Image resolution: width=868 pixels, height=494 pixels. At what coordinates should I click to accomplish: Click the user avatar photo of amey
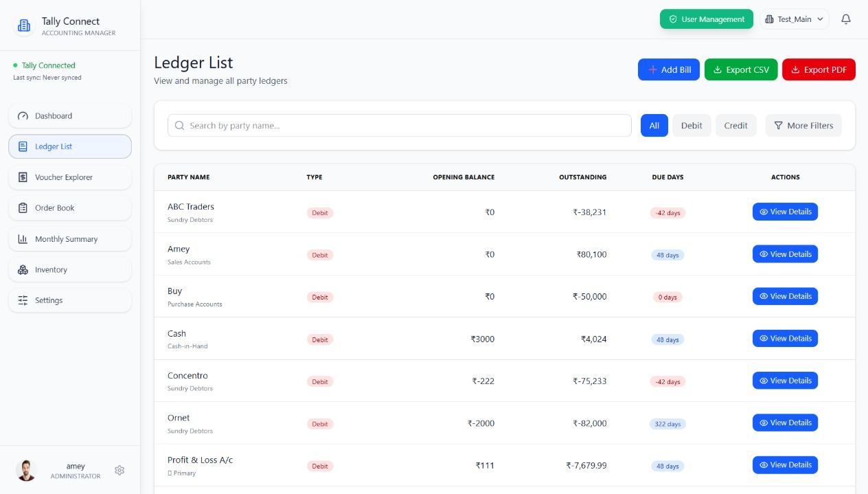(x=26, y=471)
